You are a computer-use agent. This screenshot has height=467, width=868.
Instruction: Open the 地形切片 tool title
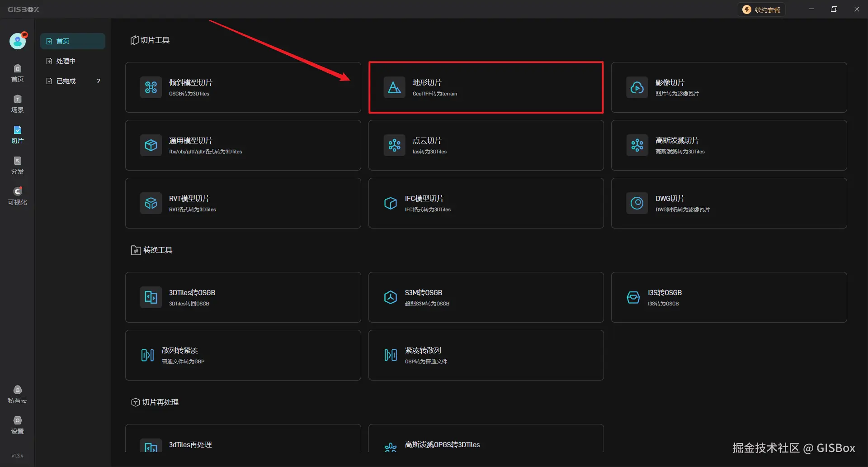pyautogui.click(x=427, y=83)
